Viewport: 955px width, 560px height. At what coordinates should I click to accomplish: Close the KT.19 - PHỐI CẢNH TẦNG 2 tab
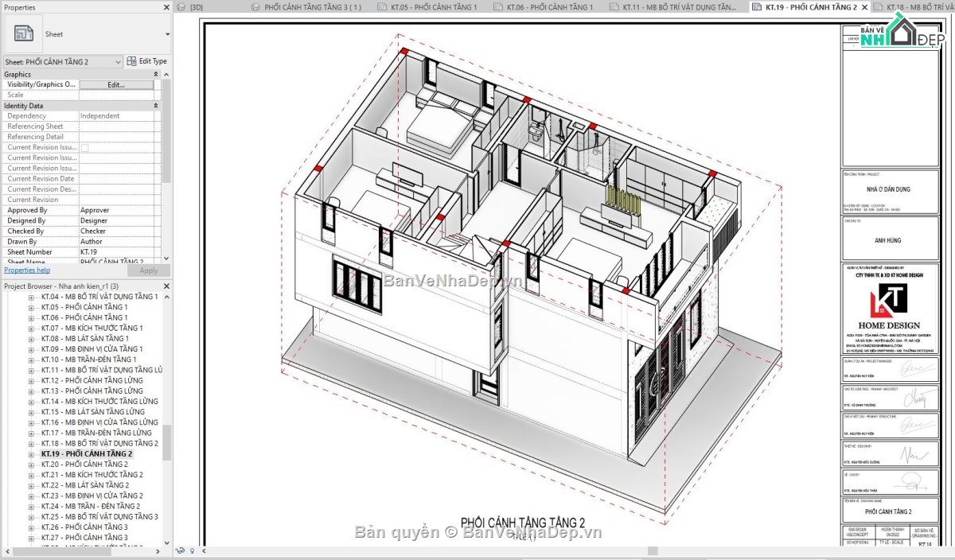point(866,7)
